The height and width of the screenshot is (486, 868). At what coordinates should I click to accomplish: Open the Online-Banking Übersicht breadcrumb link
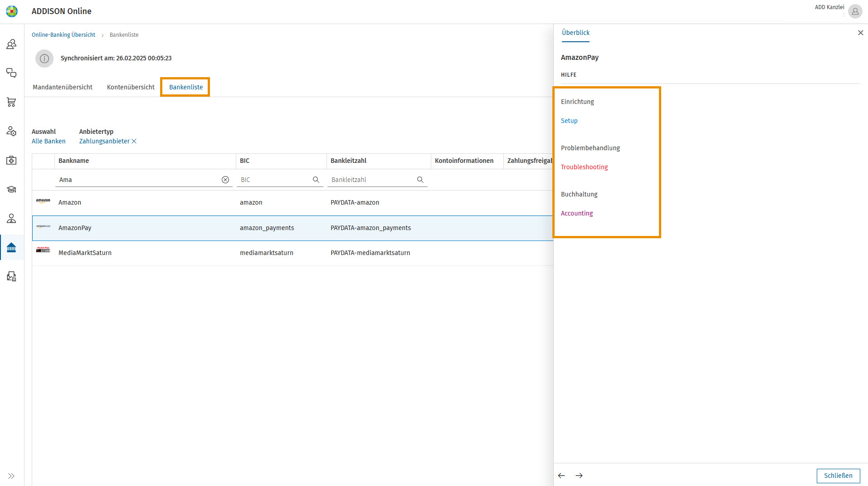pyautogui.click(x=63, y=35)
